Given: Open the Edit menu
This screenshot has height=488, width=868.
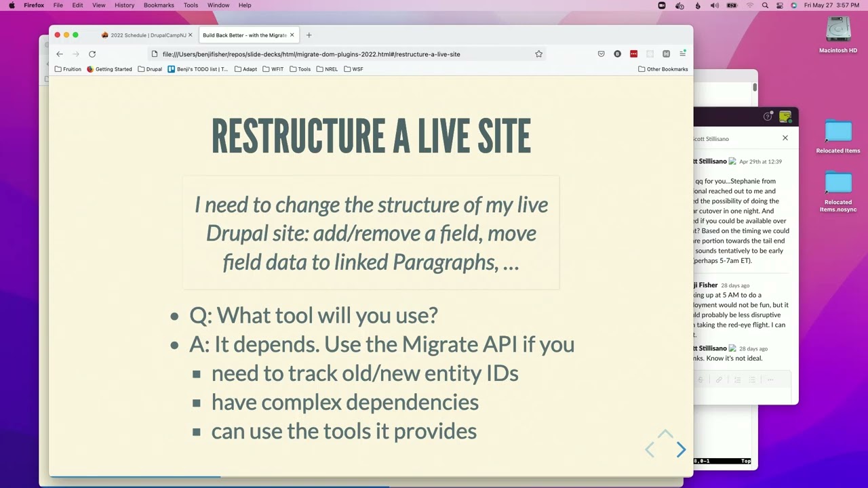Looking at the screenshot, I should (77, 5).
